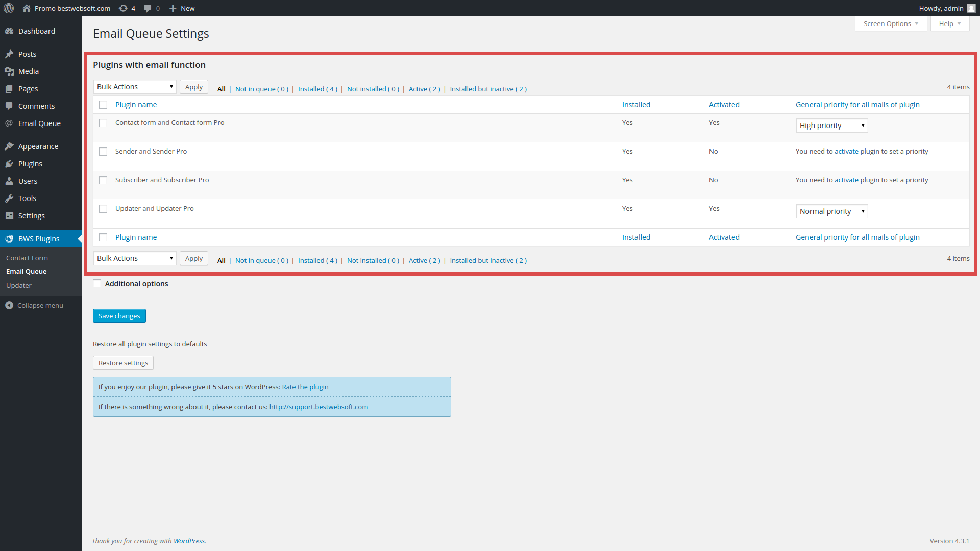Open the High priority dropdown for Contact form
Screen dimensions: 980x551
(832, 126)
